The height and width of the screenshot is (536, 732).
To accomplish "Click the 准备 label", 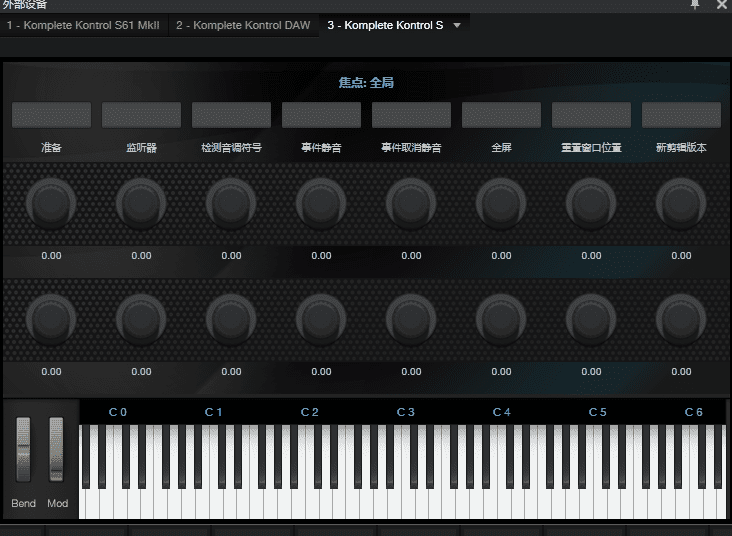I will (51, 148).
